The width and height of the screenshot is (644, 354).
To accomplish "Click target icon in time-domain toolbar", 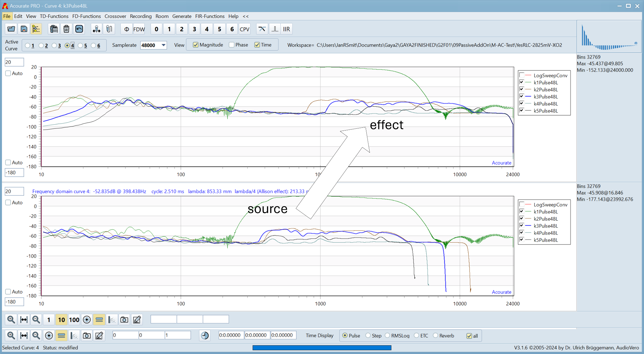I will click(49, 335).
